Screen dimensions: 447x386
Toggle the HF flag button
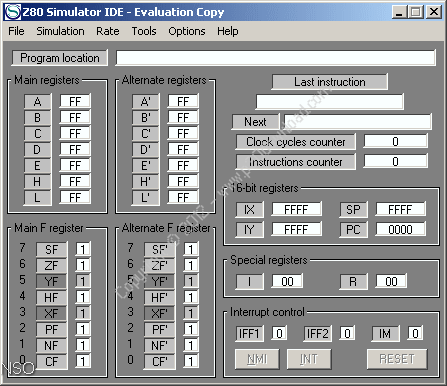coord(52,298)
